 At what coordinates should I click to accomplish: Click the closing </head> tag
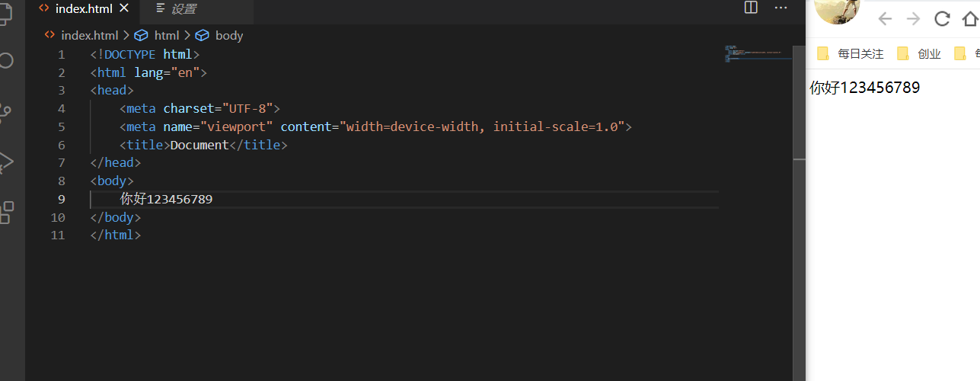[x=116, y=162]
